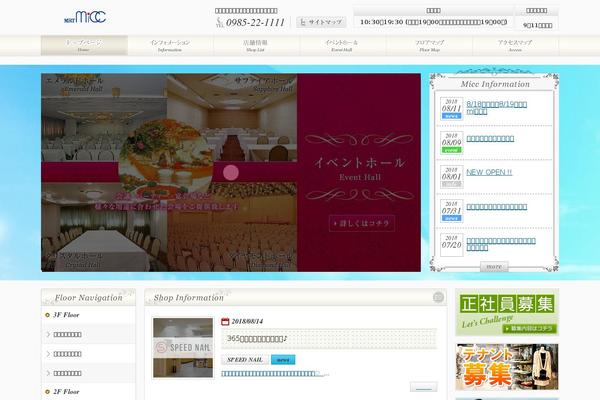
Task: Select the Home navigation tab
Action: click(84, 46)
